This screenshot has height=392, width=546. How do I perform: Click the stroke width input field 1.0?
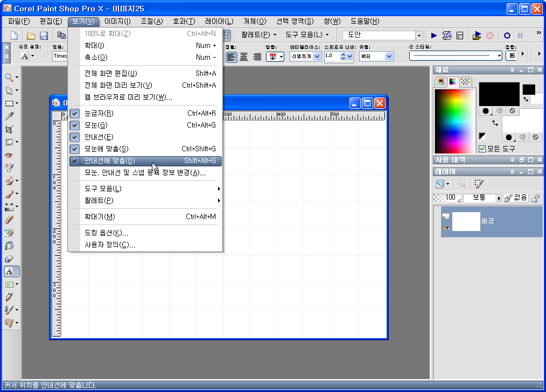[x=332, y=57]
